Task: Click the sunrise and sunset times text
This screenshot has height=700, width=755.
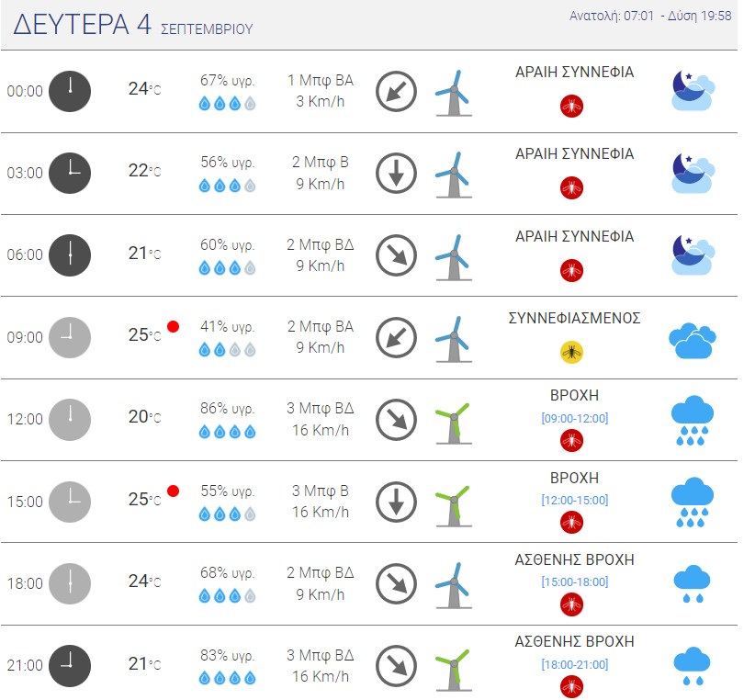Action: pos(650,16)
